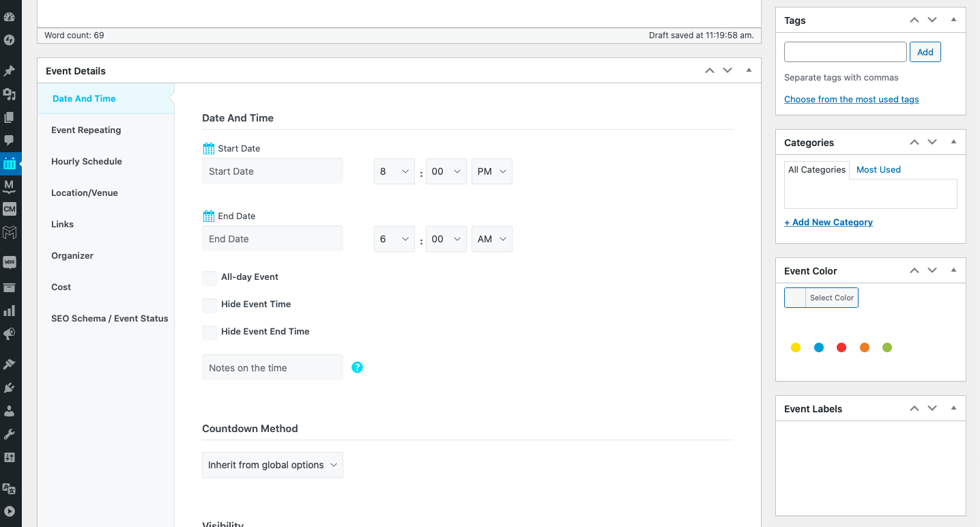Click the Add tag button
Viewport: 980px width, 527px height.
click(x=925, y=52)
